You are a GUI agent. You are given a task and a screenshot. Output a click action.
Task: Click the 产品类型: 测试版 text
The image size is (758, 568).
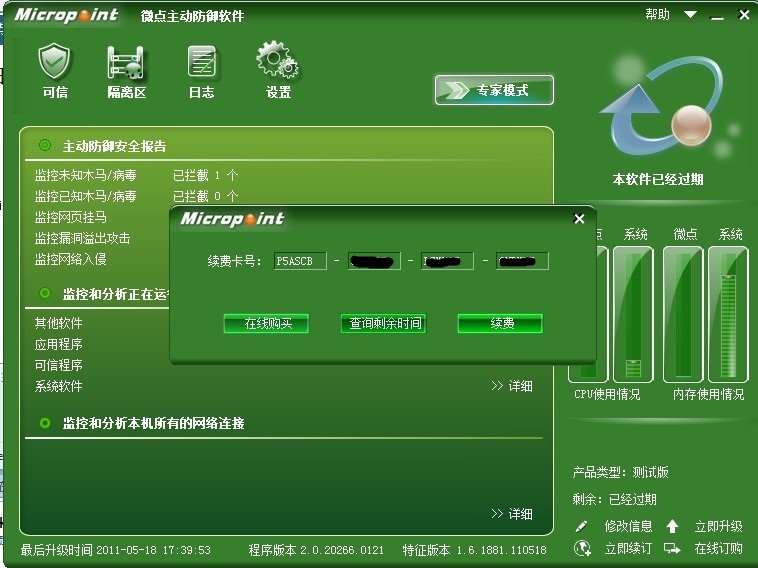(621, 472)
